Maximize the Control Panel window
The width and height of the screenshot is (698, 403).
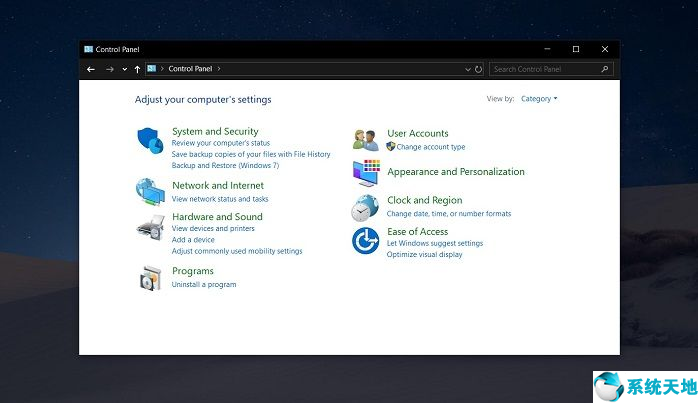[x=576, y=49]
